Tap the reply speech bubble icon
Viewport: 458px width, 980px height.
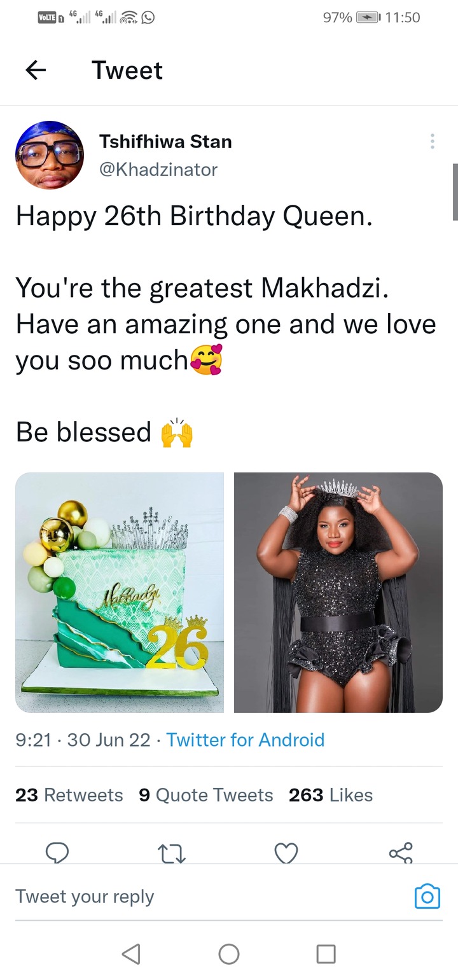click(x=57, y=852)
